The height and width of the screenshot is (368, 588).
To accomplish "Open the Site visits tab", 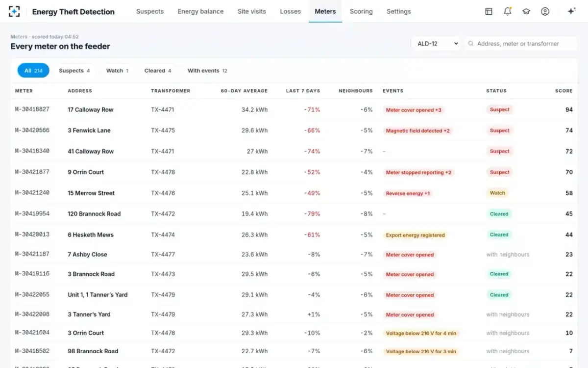I will [x=252, y=11].
